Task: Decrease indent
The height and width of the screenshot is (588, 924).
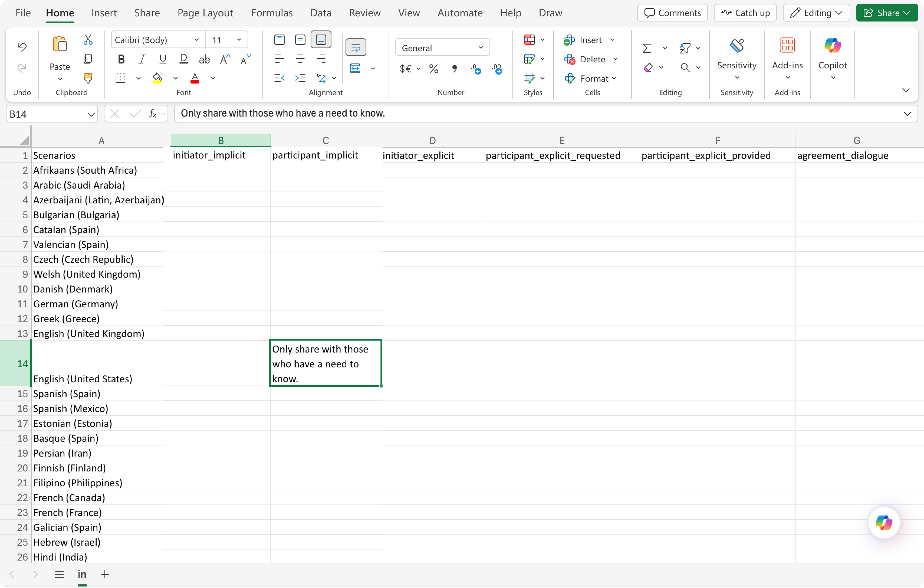Action: coord(279,78)
